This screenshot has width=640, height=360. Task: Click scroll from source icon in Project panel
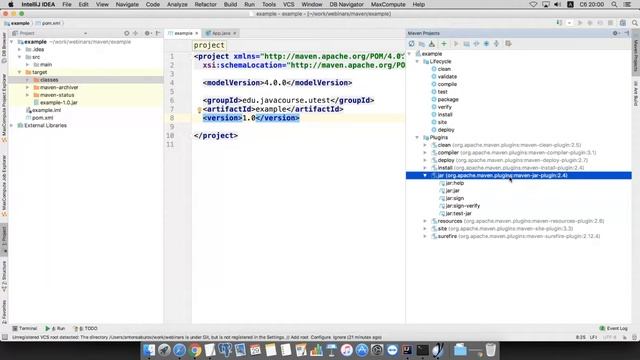point(127,33)
